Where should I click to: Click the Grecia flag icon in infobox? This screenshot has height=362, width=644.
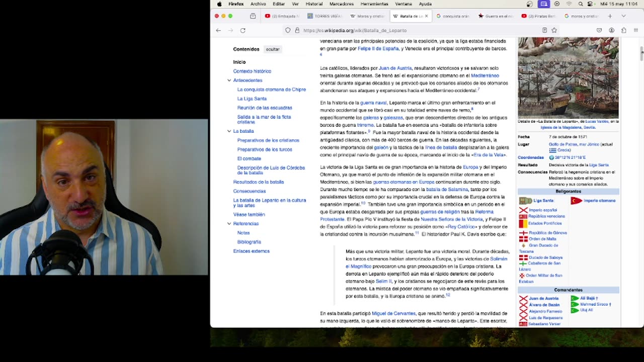[552, 150]
